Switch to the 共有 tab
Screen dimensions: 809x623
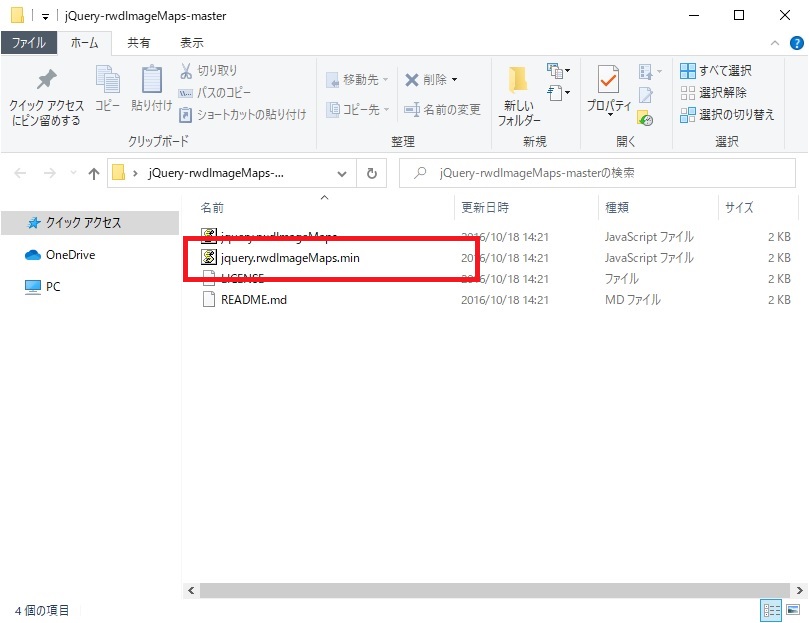coord(139,43)
